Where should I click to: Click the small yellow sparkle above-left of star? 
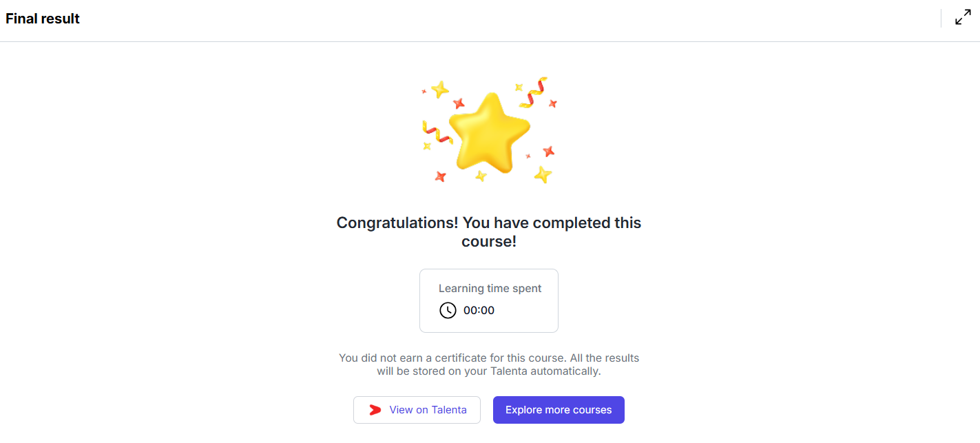coord(439,89)
